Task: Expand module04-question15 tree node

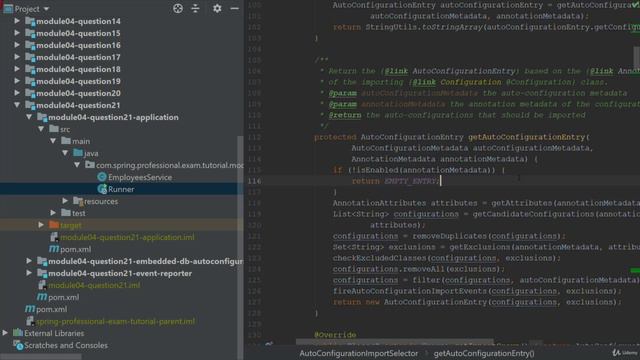Action: tap(17, 33)
